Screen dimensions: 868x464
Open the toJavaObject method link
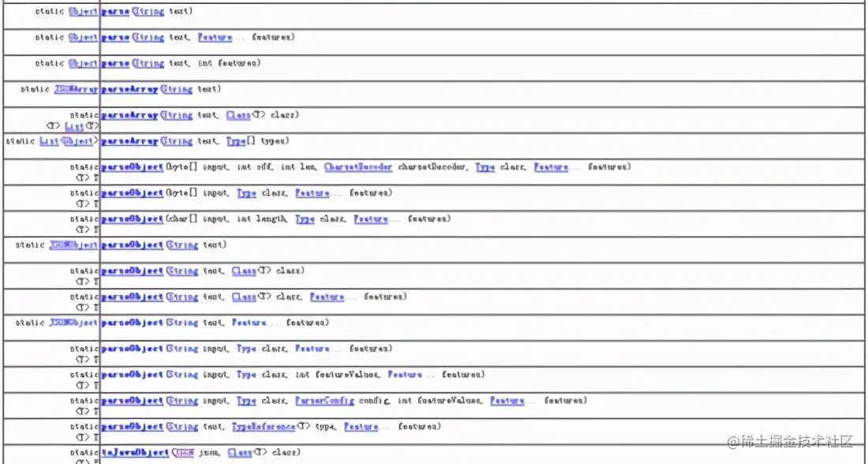135,453
